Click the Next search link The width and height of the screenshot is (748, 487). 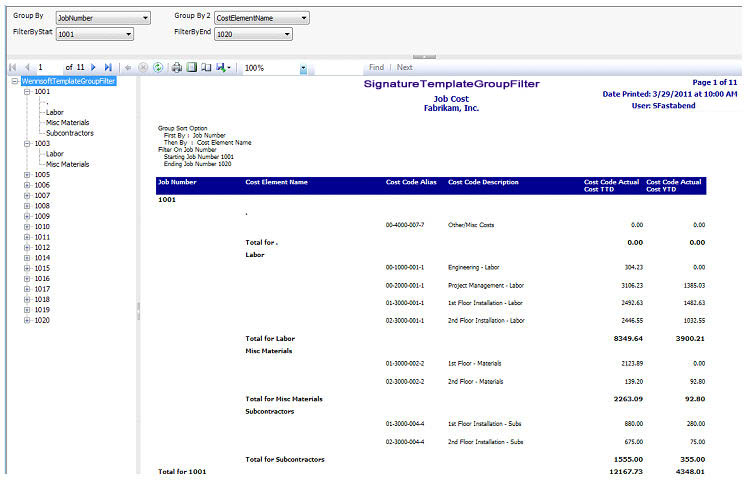point(404,68)
